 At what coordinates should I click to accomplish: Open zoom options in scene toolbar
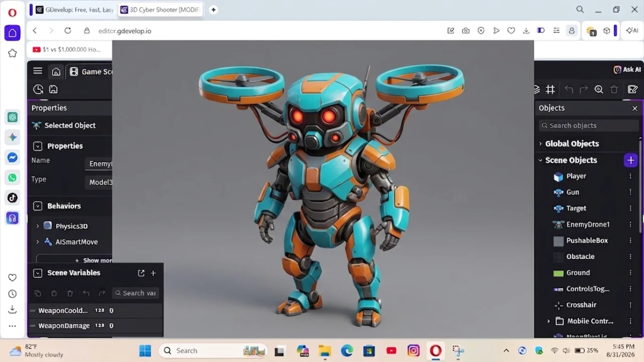coord(599,89)
